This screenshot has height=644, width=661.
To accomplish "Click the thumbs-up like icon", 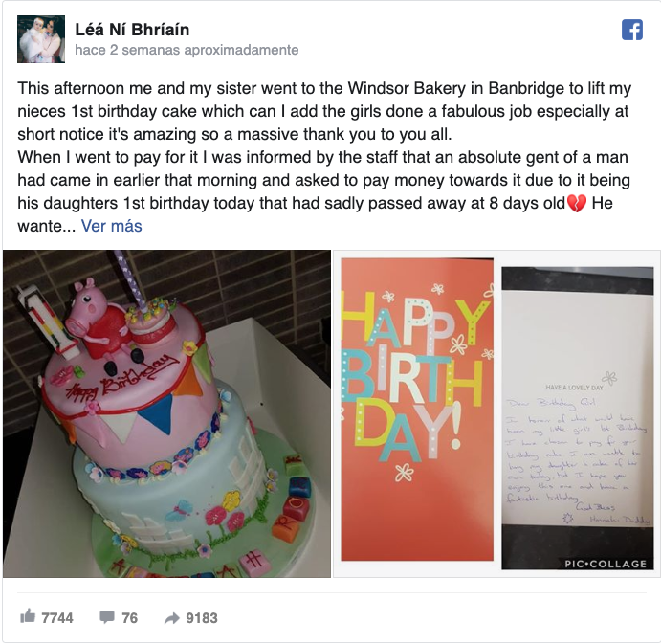I will click(x=28, y=616).
